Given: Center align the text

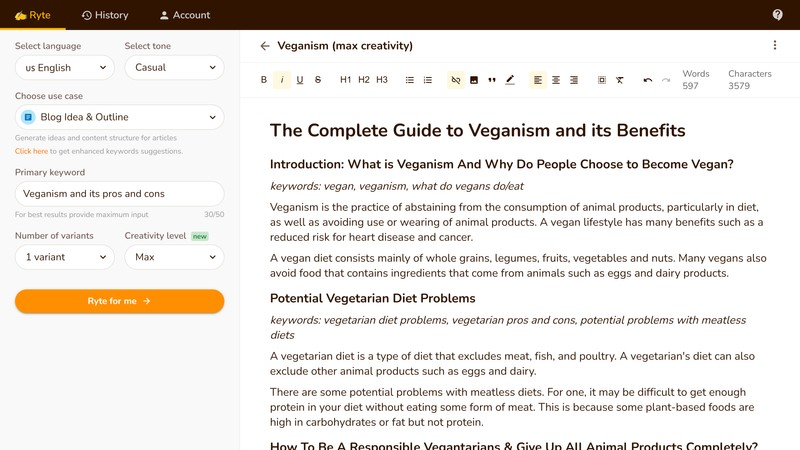Looking at the screenshot, I should 556,80.
